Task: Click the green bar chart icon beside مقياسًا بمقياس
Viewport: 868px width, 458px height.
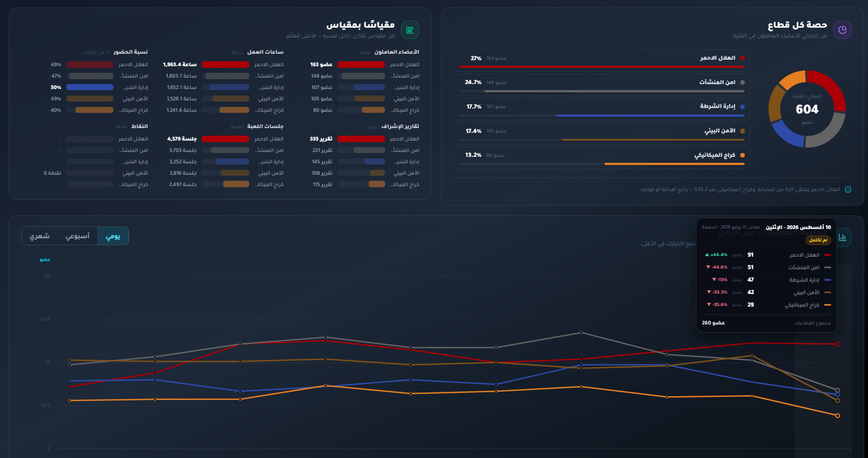Action: click(410, 30)
